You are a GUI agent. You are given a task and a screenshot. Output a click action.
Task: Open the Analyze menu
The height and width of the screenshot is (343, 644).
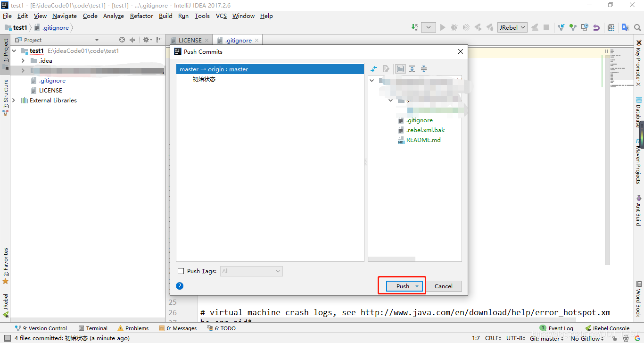click(113, 16)
